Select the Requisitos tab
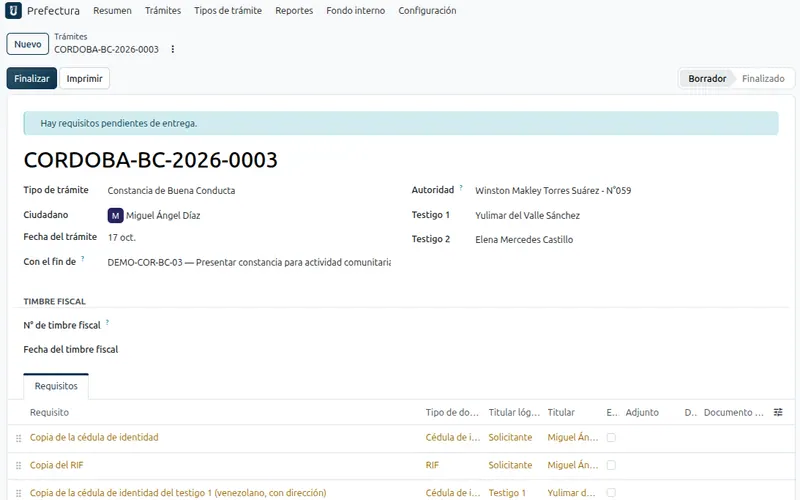The image size is (800, 500). click(x=56, y=386)
